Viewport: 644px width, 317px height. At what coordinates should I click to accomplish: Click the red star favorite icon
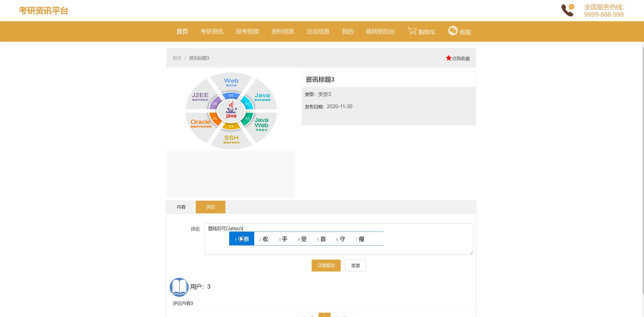pos(448,58)
